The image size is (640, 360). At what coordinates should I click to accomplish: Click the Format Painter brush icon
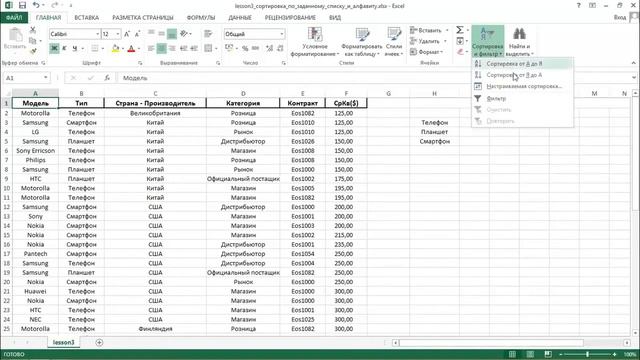click(x=33, y=51)
